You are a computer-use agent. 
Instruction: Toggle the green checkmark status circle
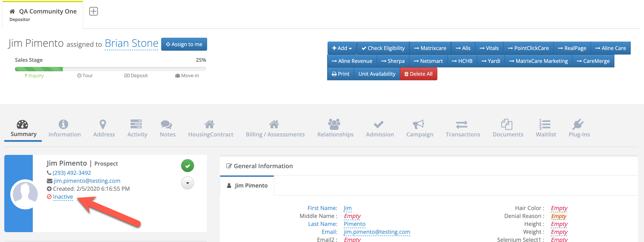[188, 166]
